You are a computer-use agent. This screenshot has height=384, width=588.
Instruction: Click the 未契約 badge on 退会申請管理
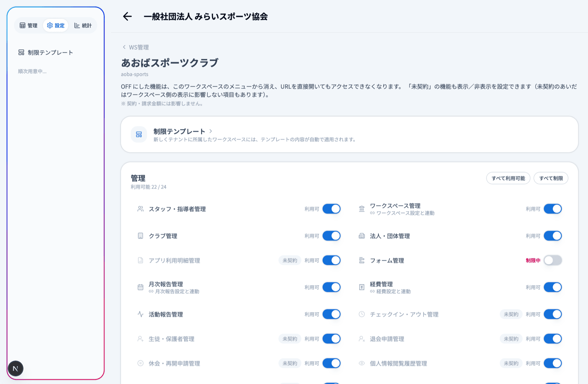coord(511,339)
